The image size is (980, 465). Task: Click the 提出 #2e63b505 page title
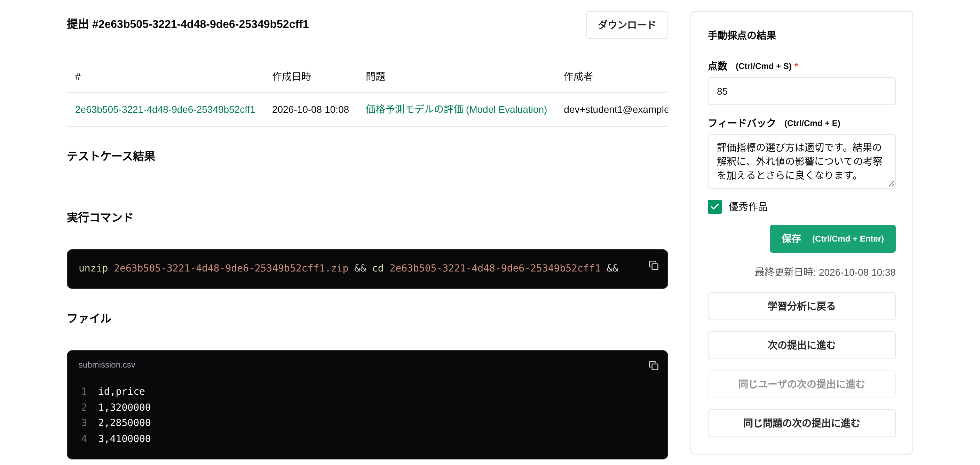[x=188, y=24]
